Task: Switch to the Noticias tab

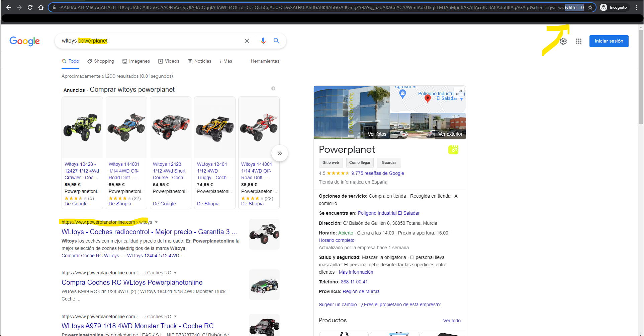Action: [x=199, y=61]
